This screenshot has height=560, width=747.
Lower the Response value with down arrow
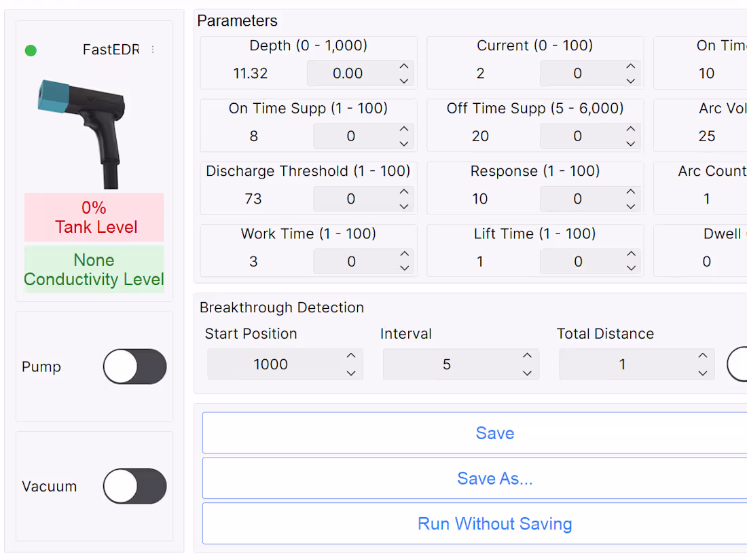tap(631, 206)
